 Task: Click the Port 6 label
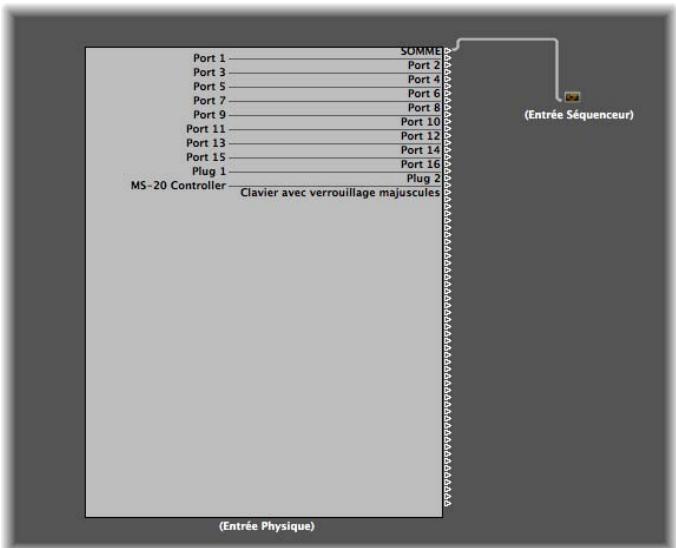[424, 94]
